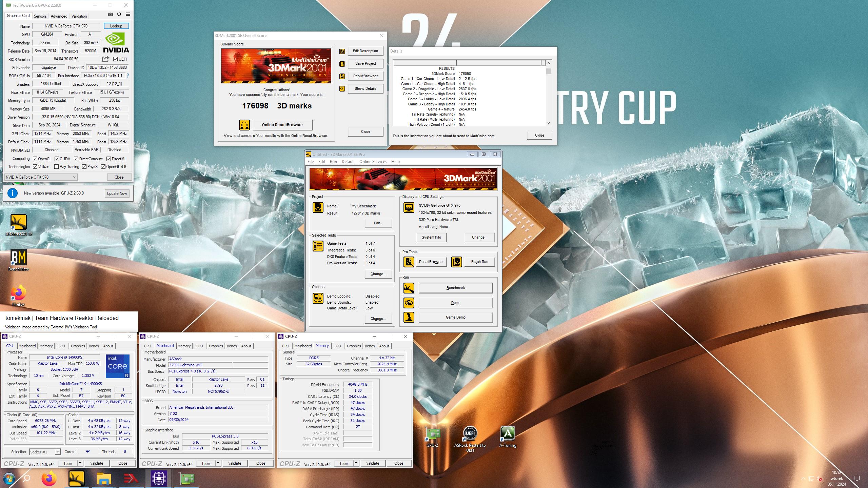Switch to the Advanced tab in GPU-Z
868x488 pixels.
click(x=59, y=16)
